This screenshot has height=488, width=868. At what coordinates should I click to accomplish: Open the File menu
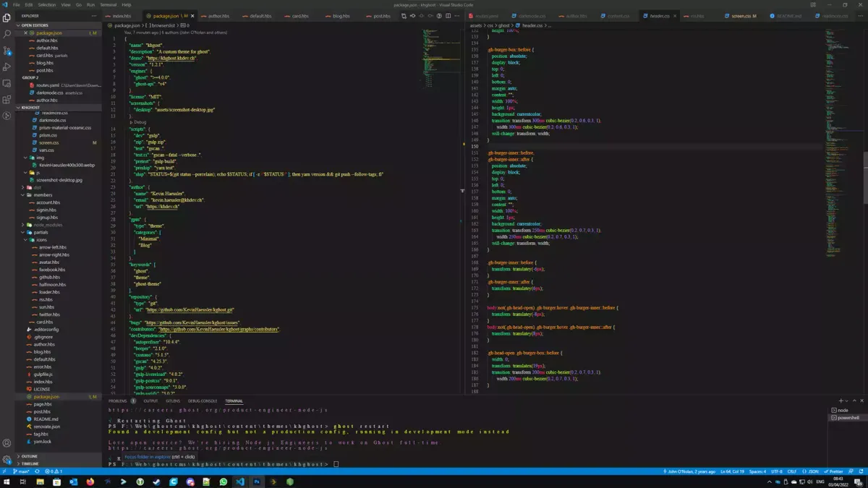16,4
